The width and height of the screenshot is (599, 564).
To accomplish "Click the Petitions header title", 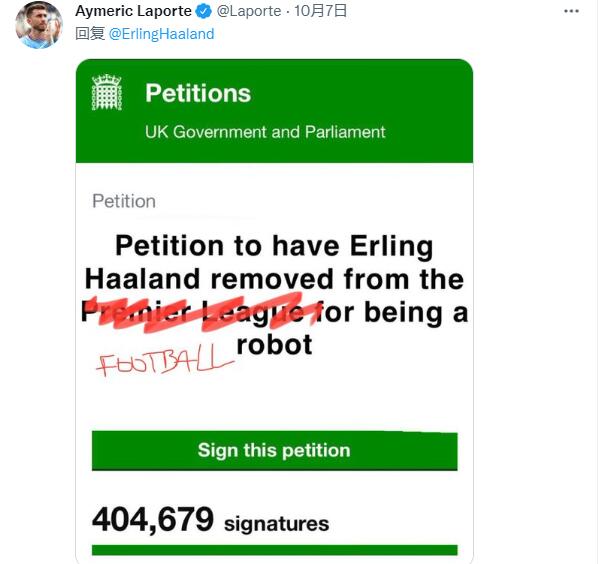I will coord(198,93).
